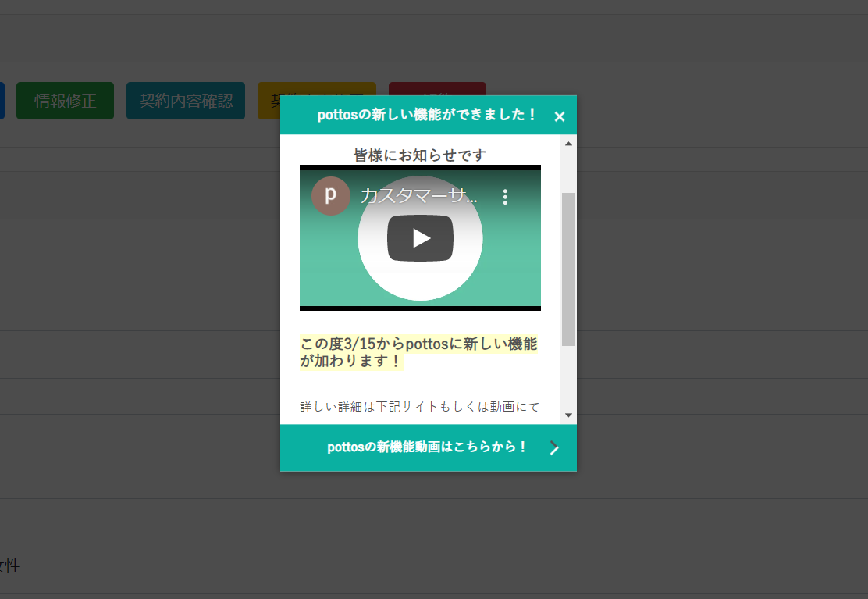Close the pottos new feature popup
This screenshot has width=868, height=599.
pyautogui.click(x=559, y=117)
